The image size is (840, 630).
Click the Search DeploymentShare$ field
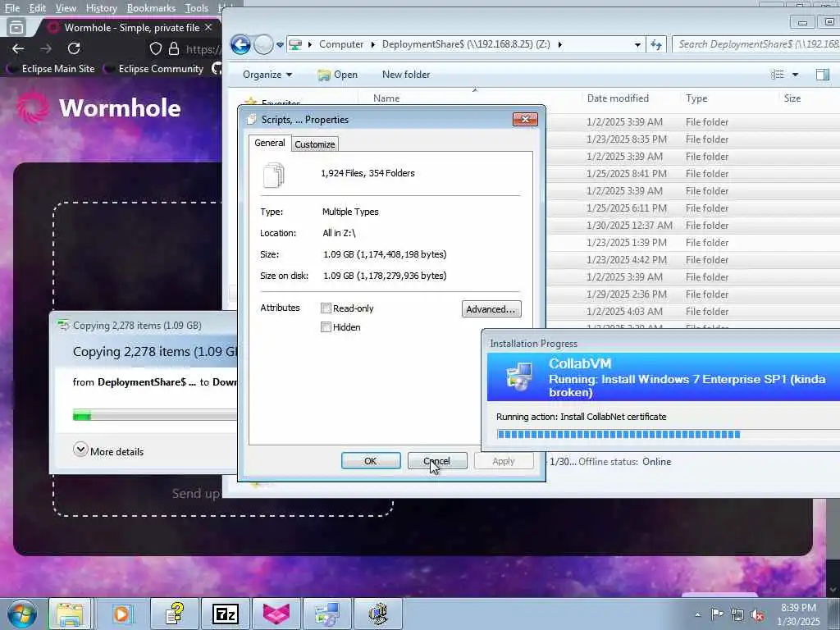coord(756,44)
